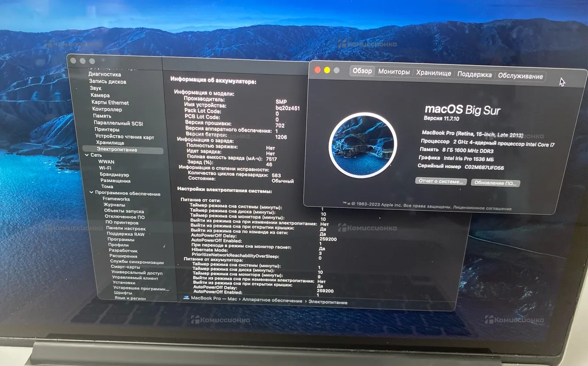Click the MacBook Pro icon in path bar
Viewport: 588px width, 366px height.
(x=186, y=298)
